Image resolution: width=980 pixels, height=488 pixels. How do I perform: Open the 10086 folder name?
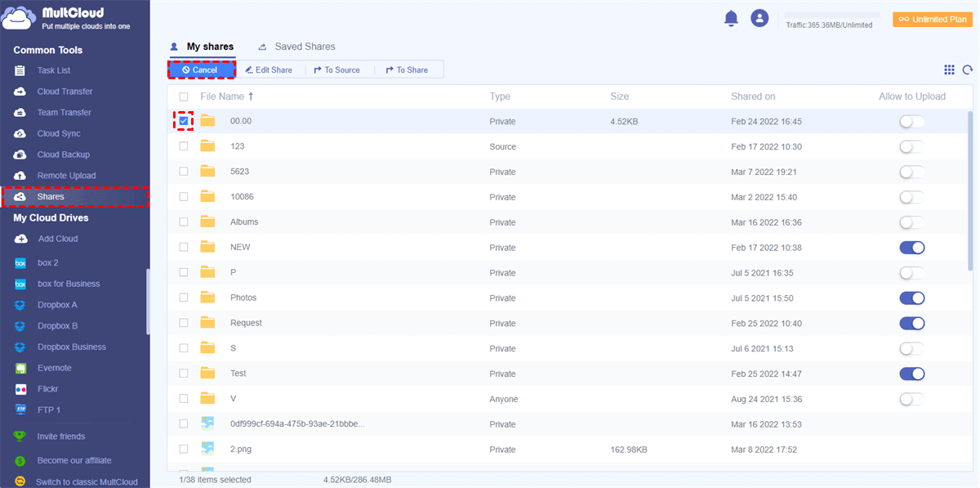click(242, 197)
